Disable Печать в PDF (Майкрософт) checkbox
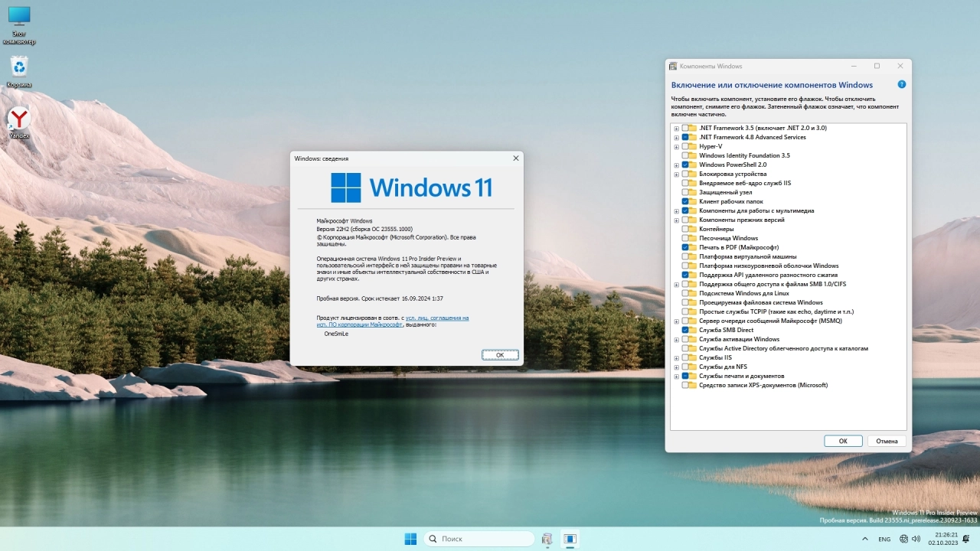Image resolution: width=980 pixels, height=551 pixels. [684, 247]
